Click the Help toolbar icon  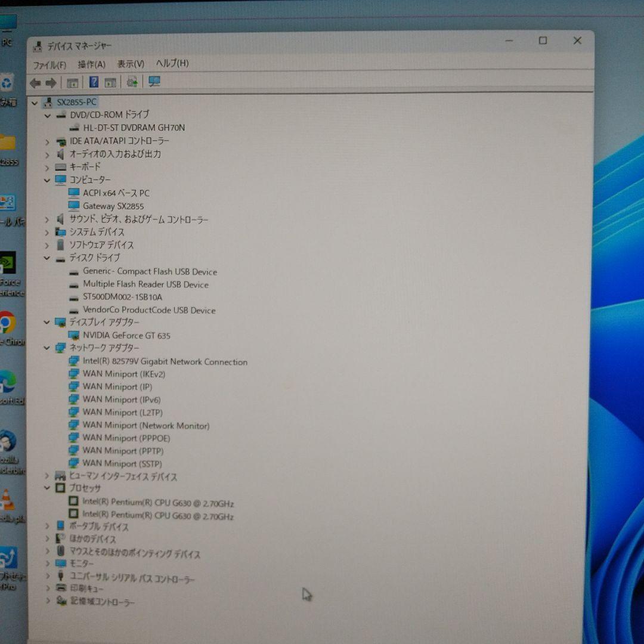point(93,82)
